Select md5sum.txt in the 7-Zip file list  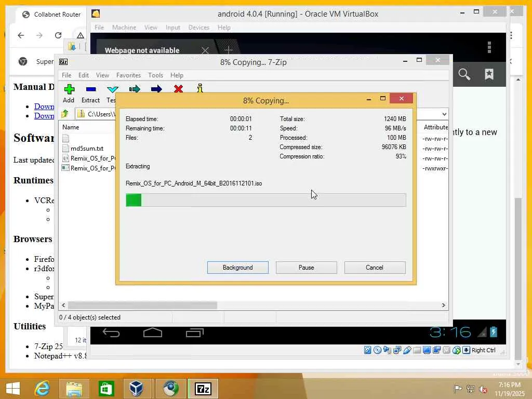pyautogui.click(x=87, y=148)
